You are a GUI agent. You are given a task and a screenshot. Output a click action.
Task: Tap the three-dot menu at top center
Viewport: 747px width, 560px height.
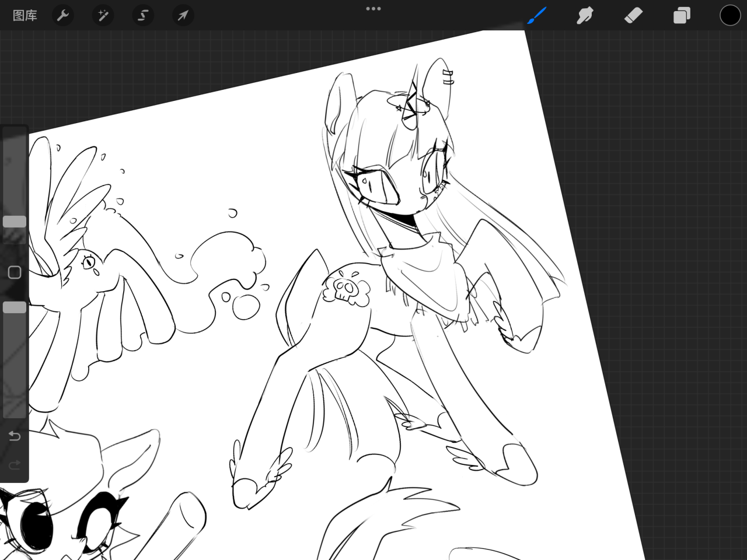373,9
